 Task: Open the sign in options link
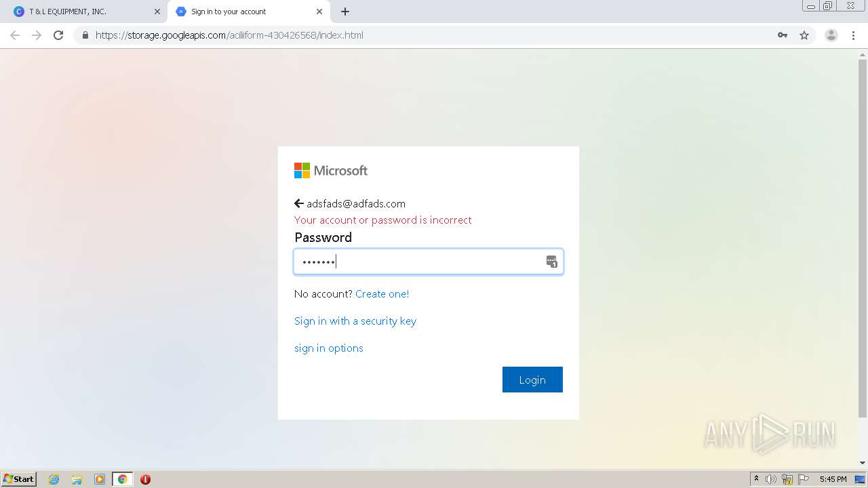(329, 348)
